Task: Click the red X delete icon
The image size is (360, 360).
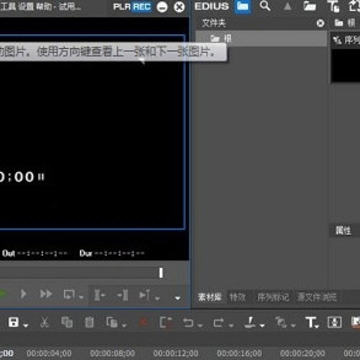Action: [143, 322]
